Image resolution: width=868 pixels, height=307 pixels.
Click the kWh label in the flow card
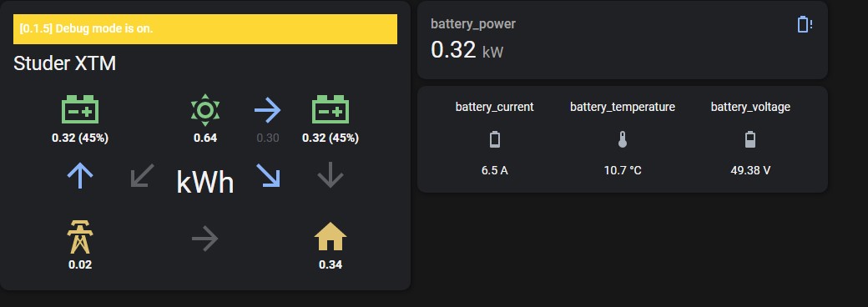point(204,182)
